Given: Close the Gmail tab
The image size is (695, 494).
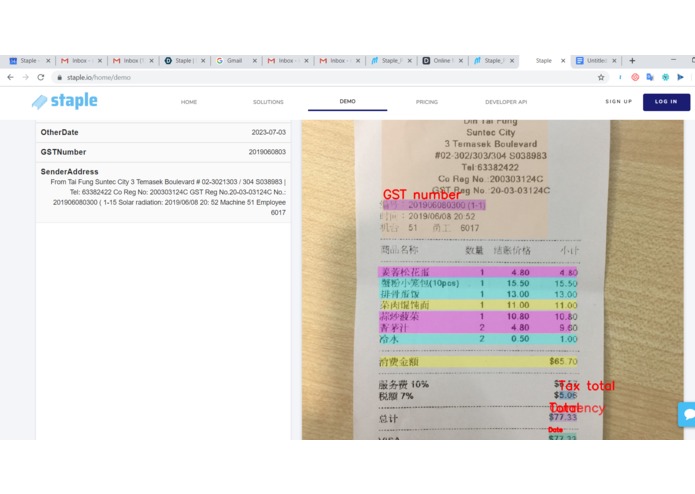Looking at the screenshot, I should click(255, 61).
